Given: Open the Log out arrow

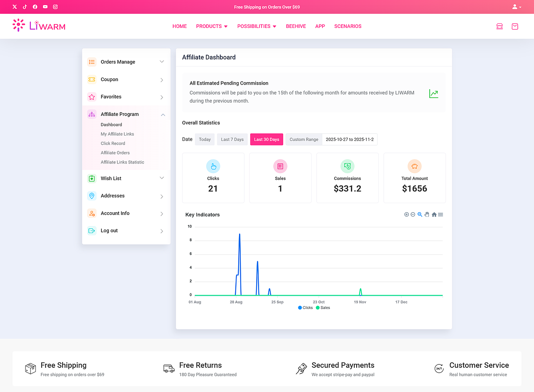Looking at the screenshot, I should click(162, 231).
